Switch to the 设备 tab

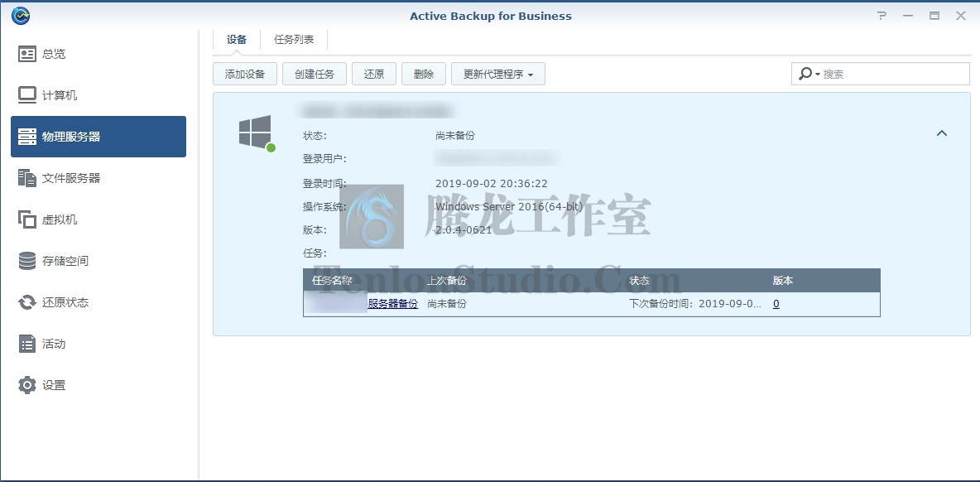click(x=237, y=40)
